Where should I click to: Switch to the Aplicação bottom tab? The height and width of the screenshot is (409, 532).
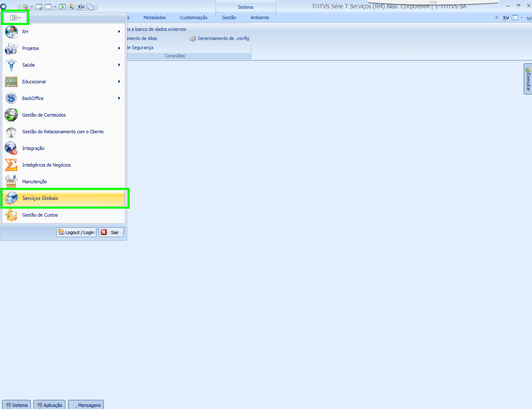[x=50, y=405]
